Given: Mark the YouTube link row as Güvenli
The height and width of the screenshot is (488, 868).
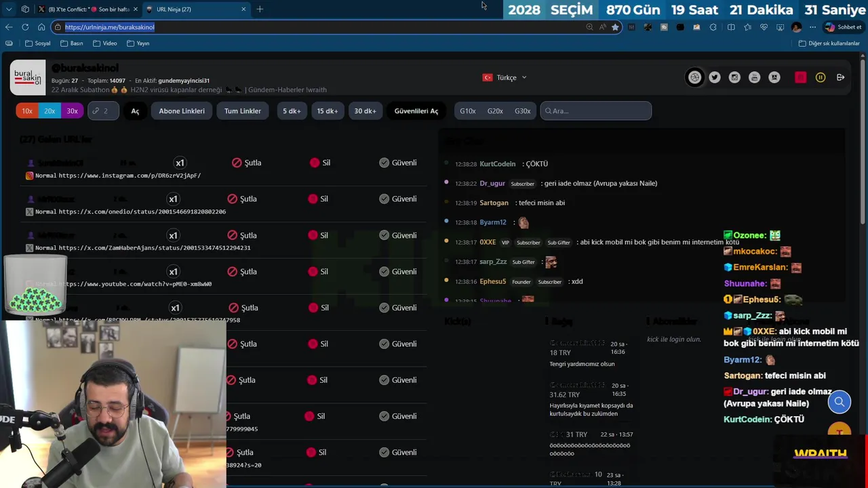Looking at the screenshot, I should point(398,271).
